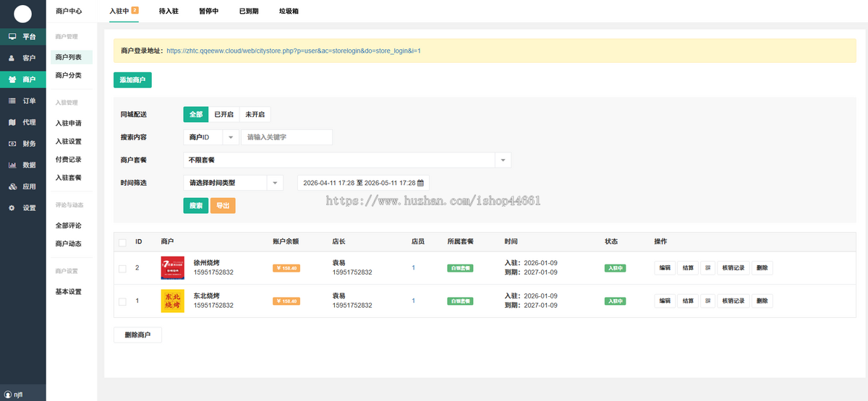
Task: Open the 客户 section in the sidebar
Action: pos(23,58)
